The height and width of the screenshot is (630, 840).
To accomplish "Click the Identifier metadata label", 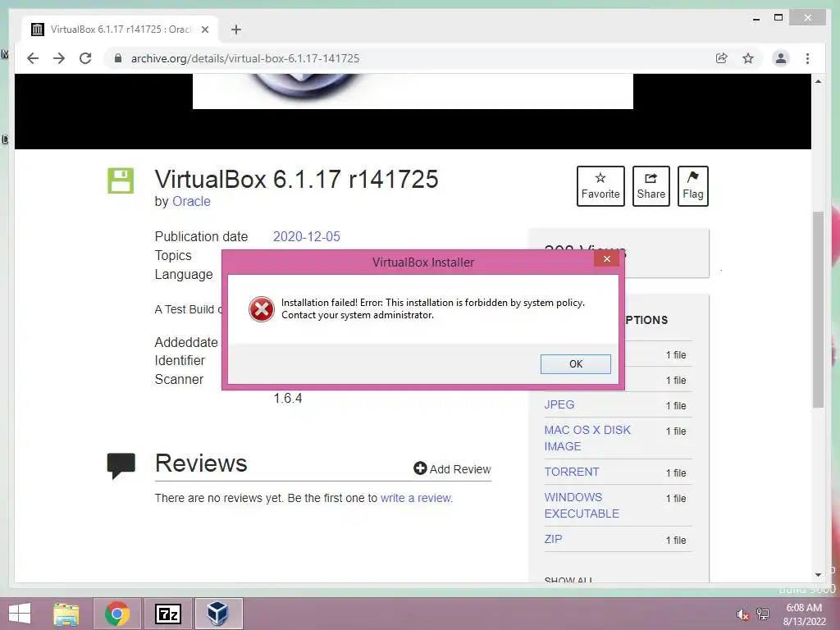I will click(180, 361).
